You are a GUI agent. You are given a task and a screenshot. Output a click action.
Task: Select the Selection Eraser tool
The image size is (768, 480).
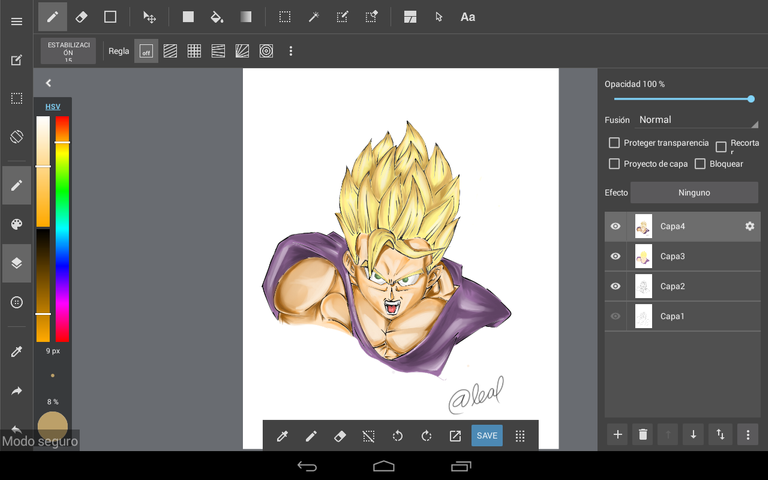(372, 17)
